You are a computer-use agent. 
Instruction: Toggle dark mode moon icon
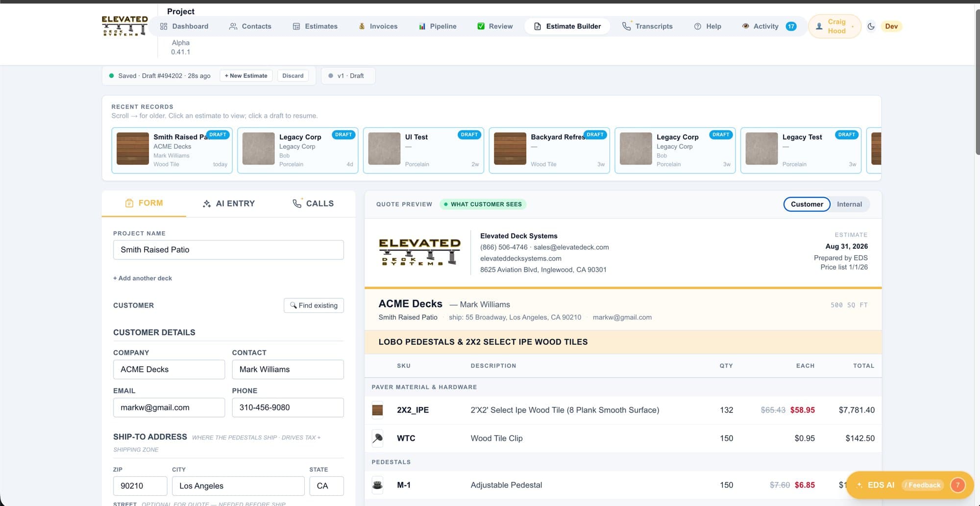click(871, 26)
